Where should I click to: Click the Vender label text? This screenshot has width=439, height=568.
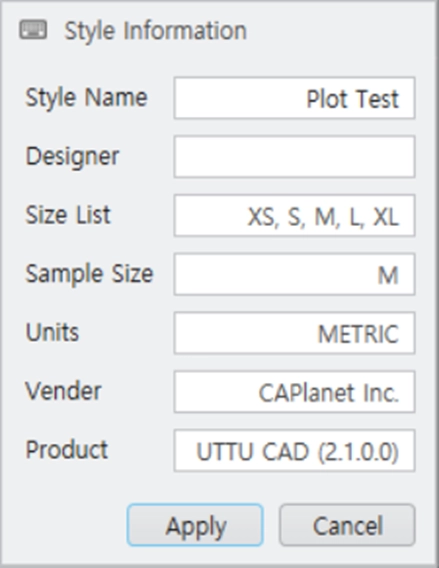click(x=63, y=391)
